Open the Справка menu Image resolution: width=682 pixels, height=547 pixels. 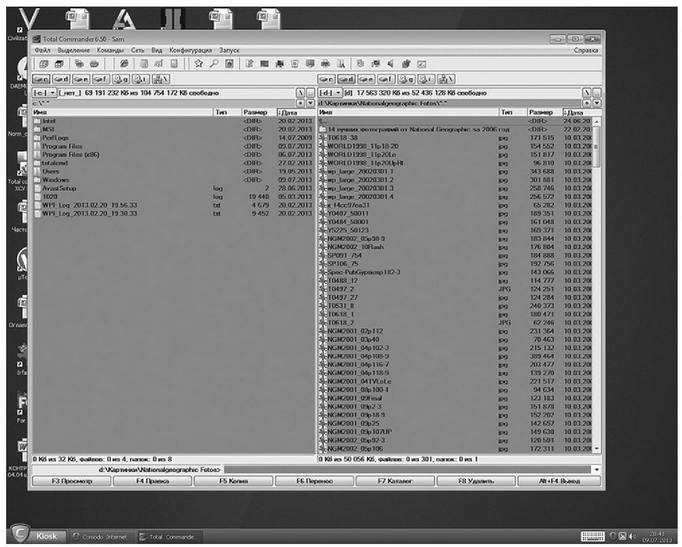point(586,50)
